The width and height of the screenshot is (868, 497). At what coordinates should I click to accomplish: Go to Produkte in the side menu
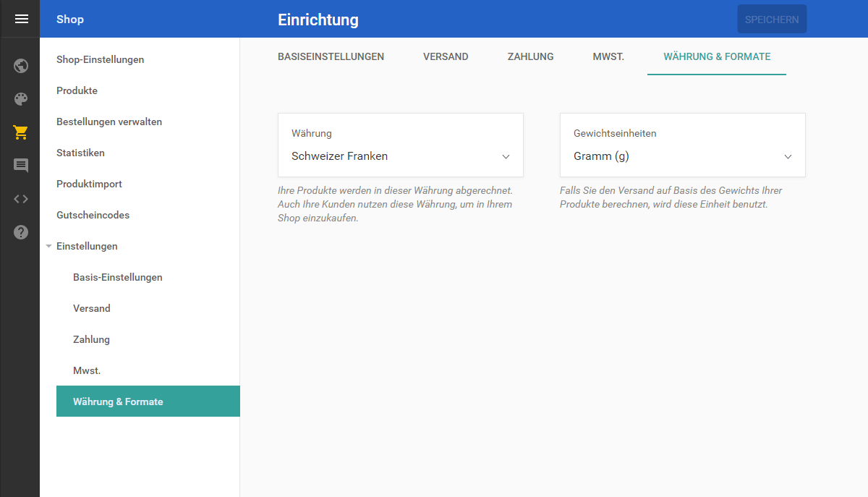pyautogui.click(x=77, y=90)
